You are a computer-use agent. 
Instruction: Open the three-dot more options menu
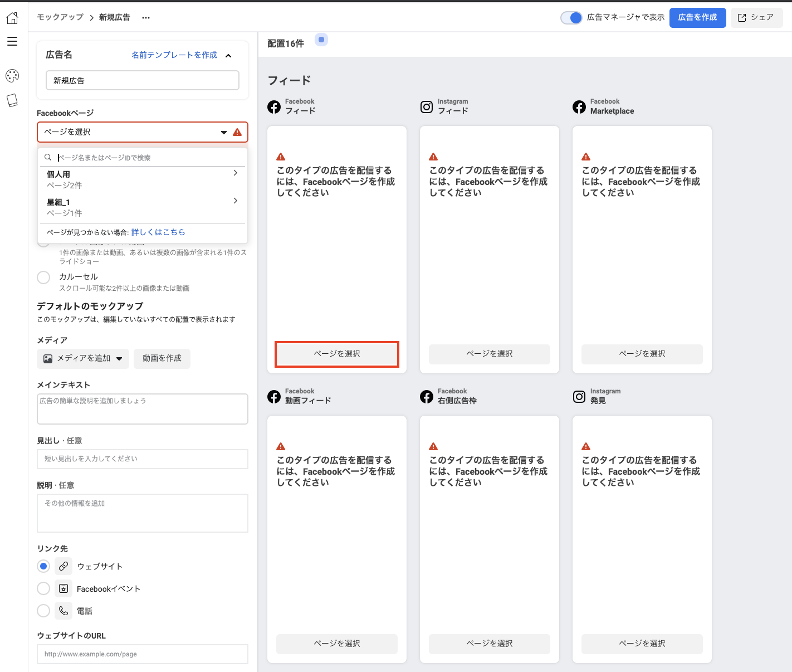click(x=146, y=18)
